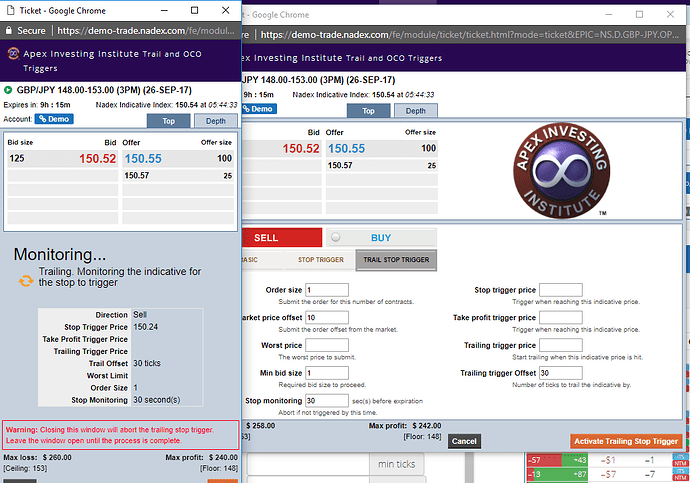Click the 150.57 offer row in front window
The width and height of the screenshot is (690, 483).
178,176
